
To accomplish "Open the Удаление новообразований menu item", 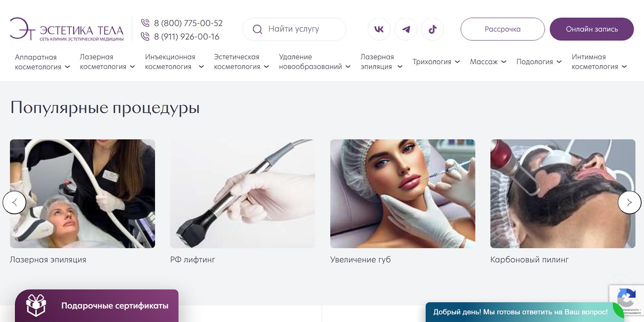I will (315, 62).
